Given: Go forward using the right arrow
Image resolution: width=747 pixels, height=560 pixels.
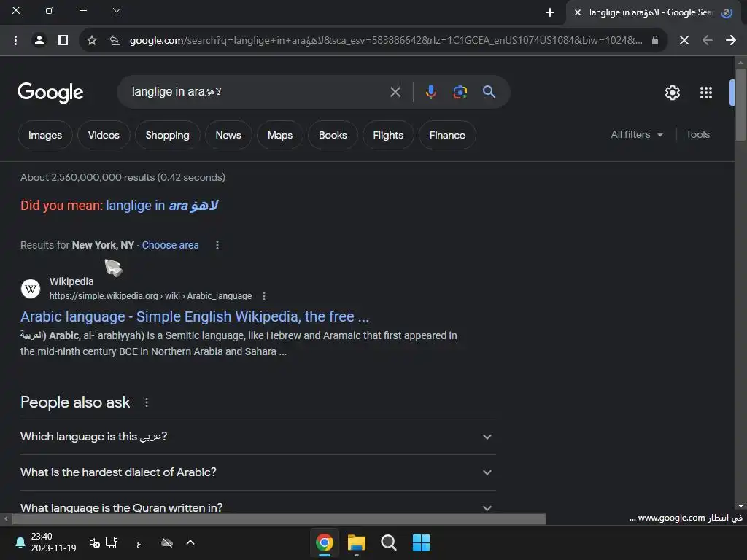Looking at the screenshot, I should pos(731,40).
